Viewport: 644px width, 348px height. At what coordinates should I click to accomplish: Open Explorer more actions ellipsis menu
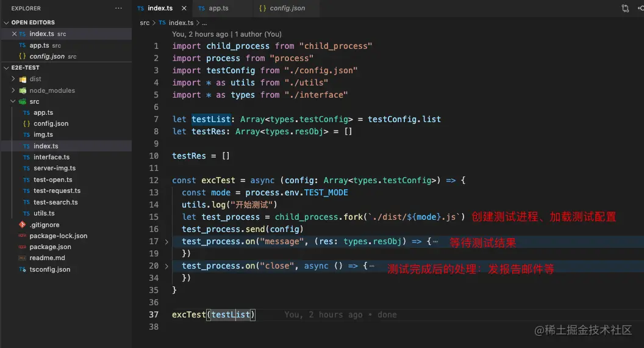coord(118,8)
